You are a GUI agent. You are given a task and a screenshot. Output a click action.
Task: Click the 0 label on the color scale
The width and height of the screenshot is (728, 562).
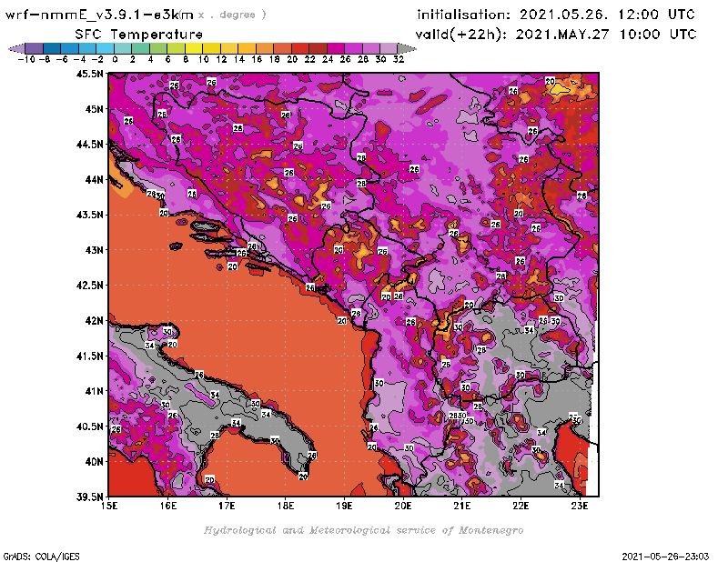115,59
